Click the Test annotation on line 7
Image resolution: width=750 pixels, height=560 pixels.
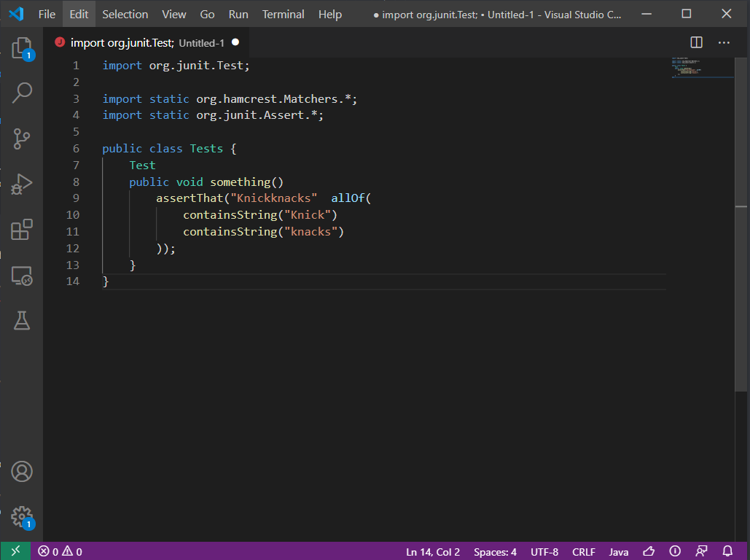pyautogui.click(x=143, y=166)
